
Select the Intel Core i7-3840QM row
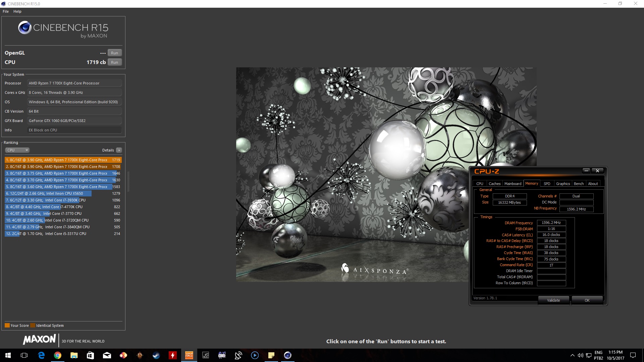coord(63,227)
